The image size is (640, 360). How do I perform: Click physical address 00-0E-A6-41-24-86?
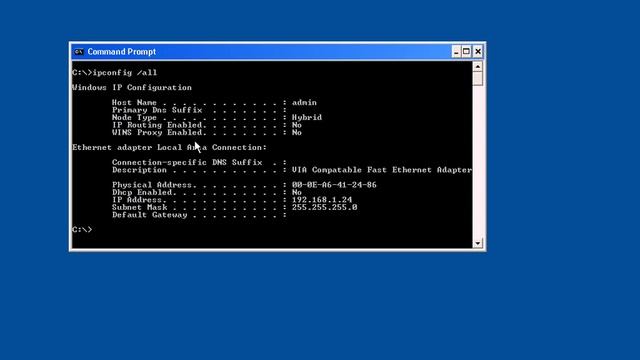click(334, 185)
